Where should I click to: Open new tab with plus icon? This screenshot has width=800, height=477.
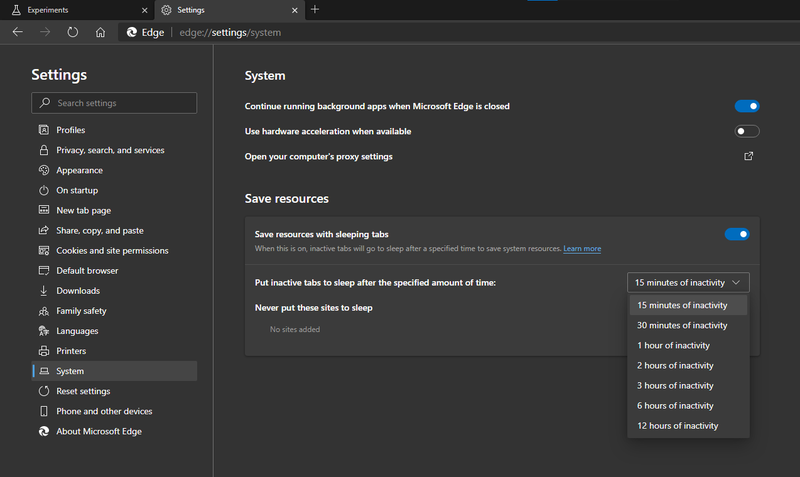coord(315,10)
